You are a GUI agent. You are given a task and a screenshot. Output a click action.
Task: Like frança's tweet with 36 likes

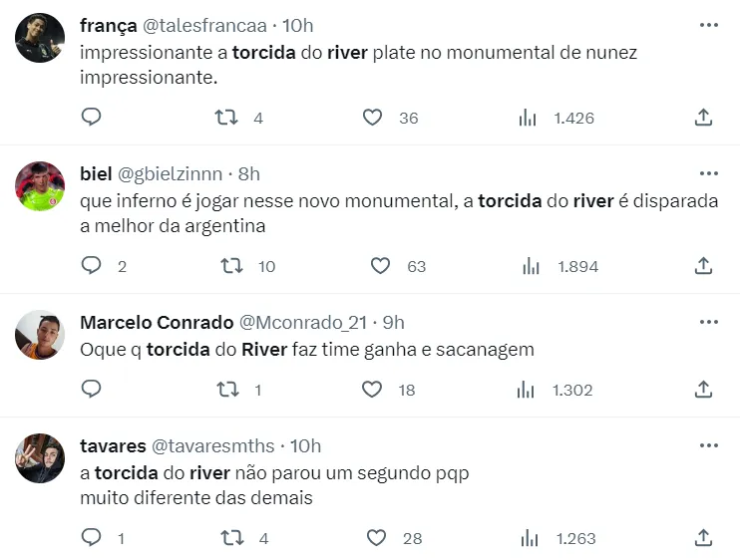pyautogui.click(x=372, y=118)
